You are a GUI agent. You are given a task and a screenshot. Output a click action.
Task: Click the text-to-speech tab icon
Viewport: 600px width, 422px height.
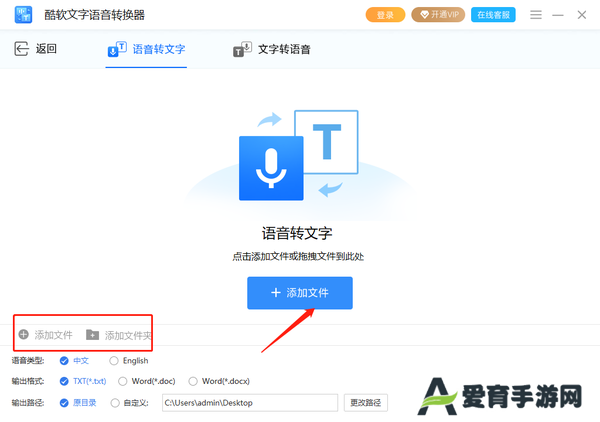242,49
